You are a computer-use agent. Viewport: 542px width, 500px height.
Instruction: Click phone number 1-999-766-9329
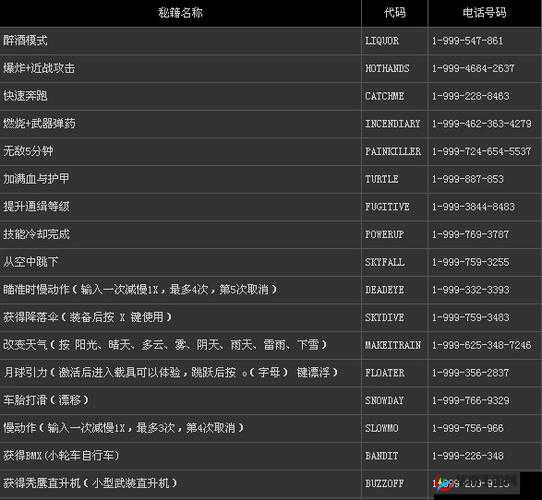[470, 400]
